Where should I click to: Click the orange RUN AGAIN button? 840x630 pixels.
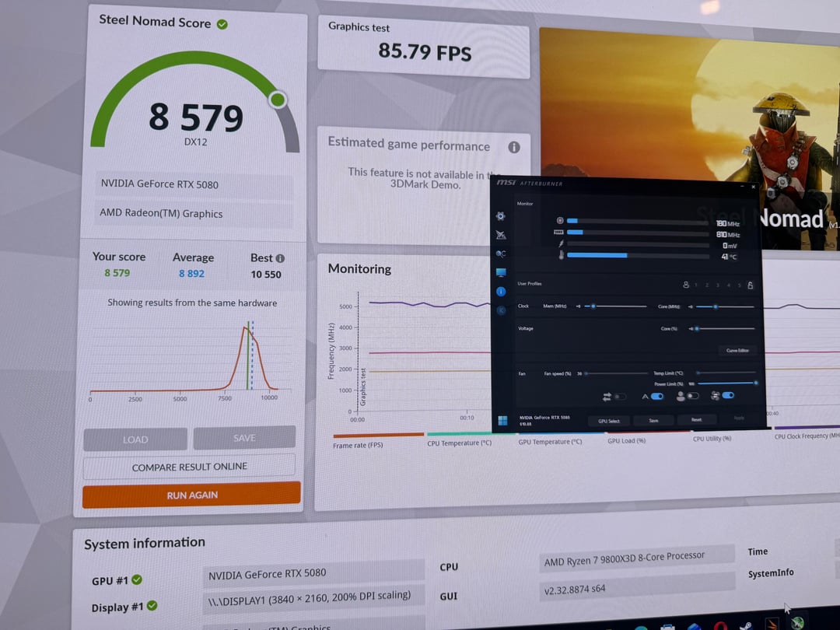[192, 495]
